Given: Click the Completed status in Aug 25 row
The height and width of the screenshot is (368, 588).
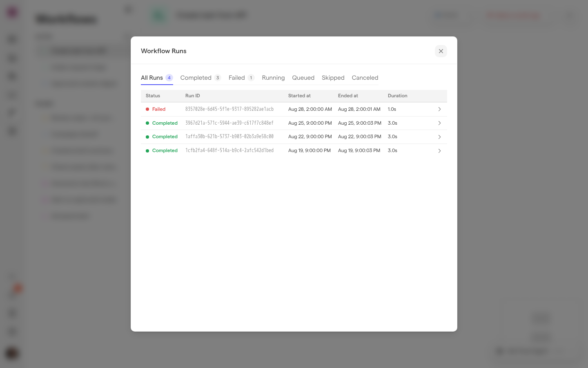Looking at the screenshot, I should pos(165,123).
